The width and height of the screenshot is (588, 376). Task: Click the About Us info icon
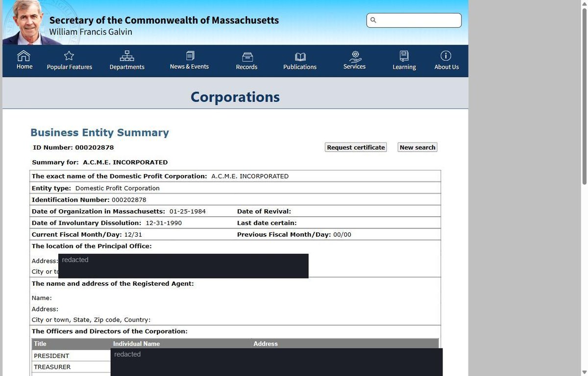446,55
